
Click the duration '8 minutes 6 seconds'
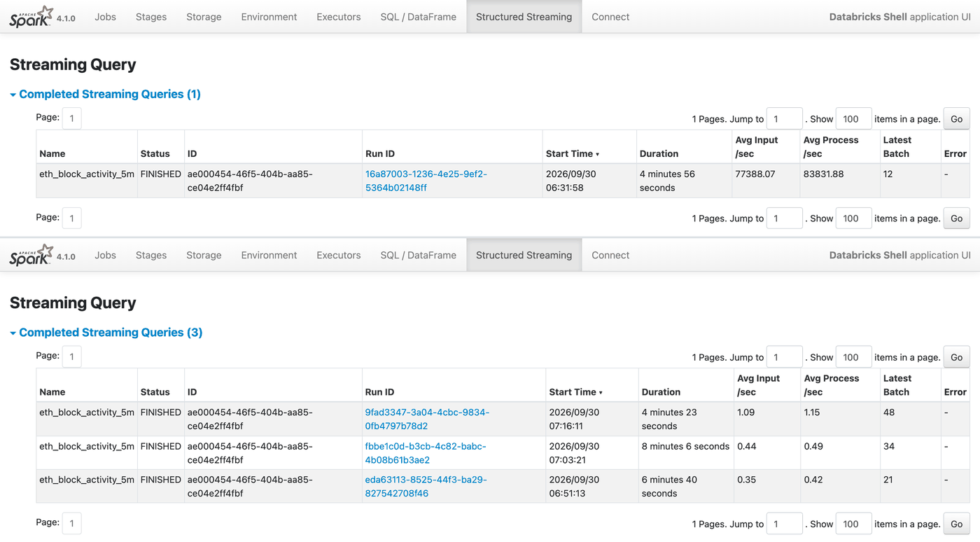coord(685,446)
